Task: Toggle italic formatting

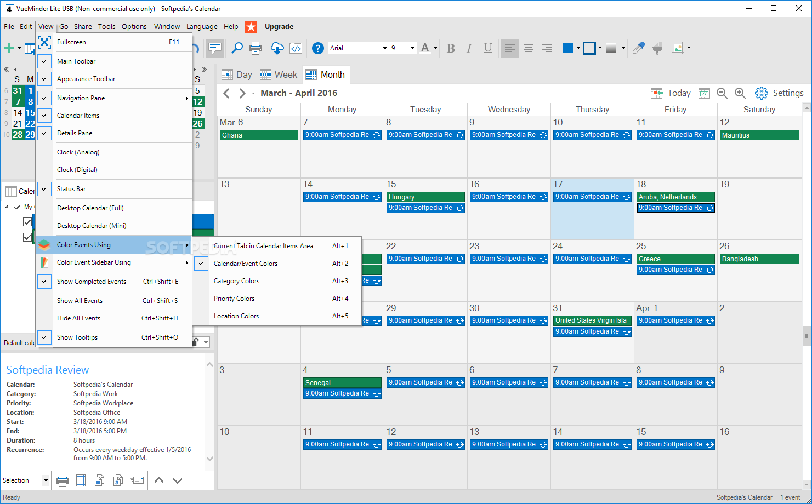Action: (469, 48)
